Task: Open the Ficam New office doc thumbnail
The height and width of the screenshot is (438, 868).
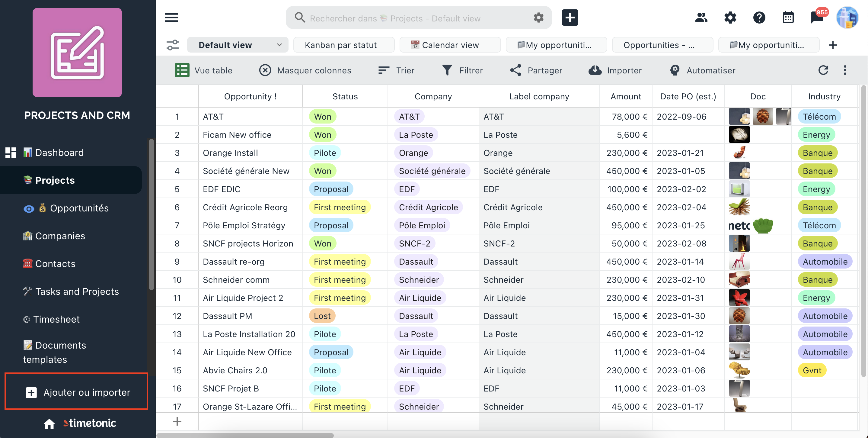Action: point(739,134)
